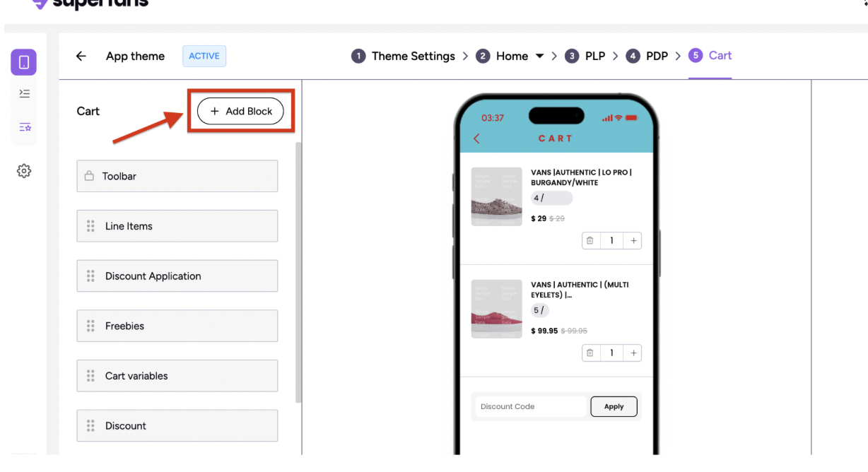This screenshot has height=472, width=868.
Task: Click drag handle of Cart variables block
Action: point(90,376)
